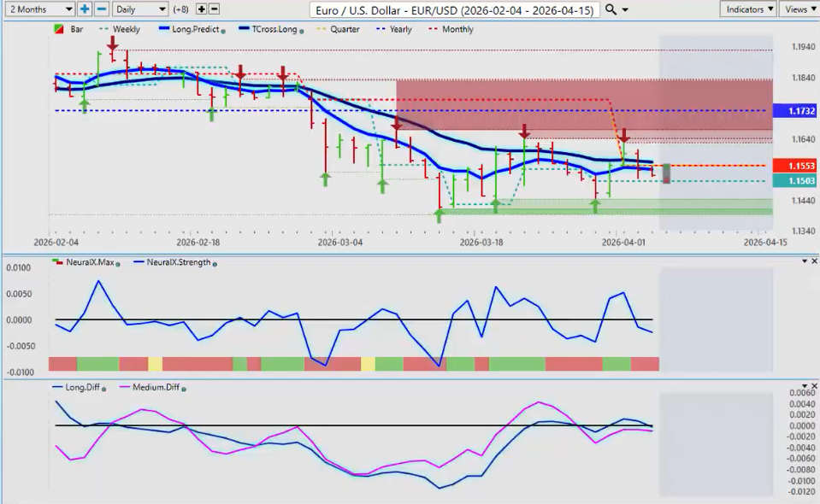
Task: Open the Views menu
Action: pos(799,9)
